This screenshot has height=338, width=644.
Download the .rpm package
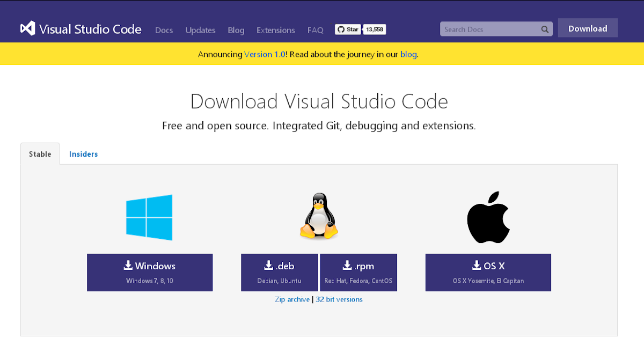coord(358,273)
